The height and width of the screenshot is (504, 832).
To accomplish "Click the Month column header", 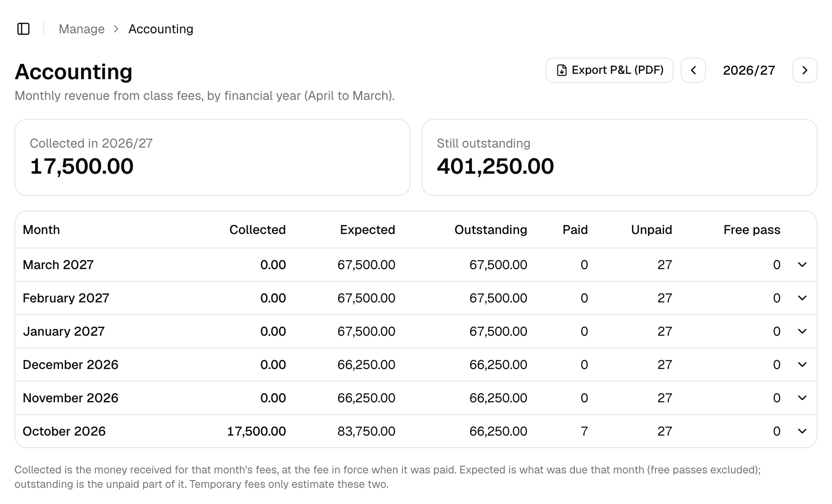I will click(41, 230).
